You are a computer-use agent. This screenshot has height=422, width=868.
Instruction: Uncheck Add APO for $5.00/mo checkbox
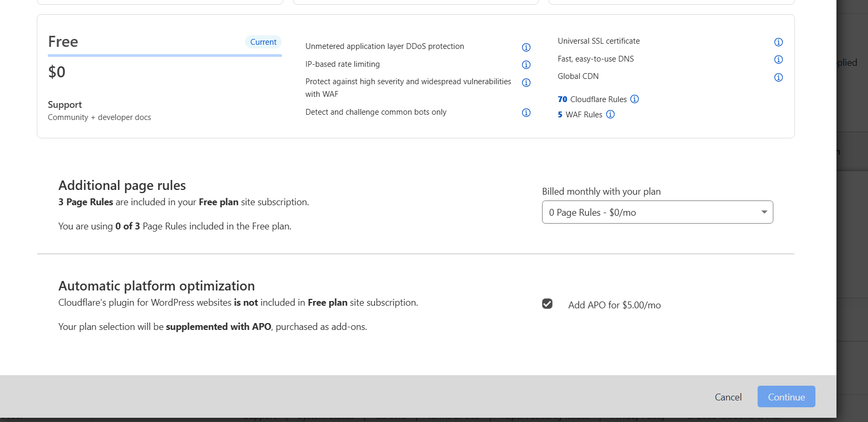[547, 304]
